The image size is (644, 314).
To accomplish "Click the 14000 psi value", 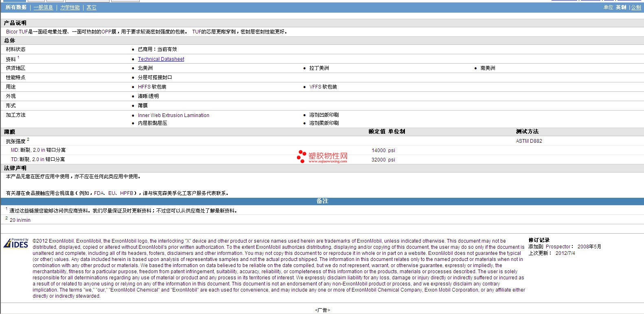I will tap(383, 150).
